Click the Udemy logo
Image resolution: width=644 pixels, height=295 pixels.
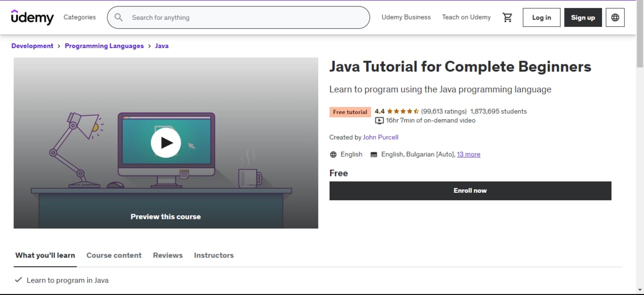[x=32, y=17]
